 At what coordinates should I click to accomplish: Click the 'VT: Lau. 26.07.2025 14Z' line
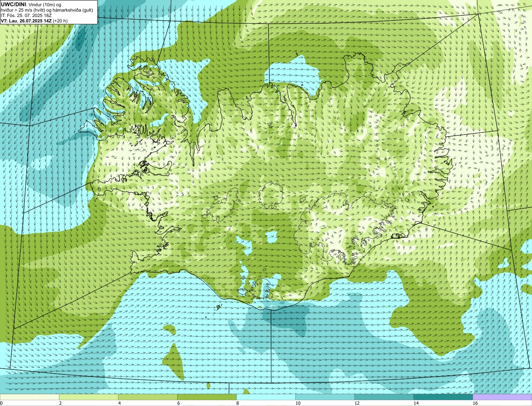coord(26,21)
